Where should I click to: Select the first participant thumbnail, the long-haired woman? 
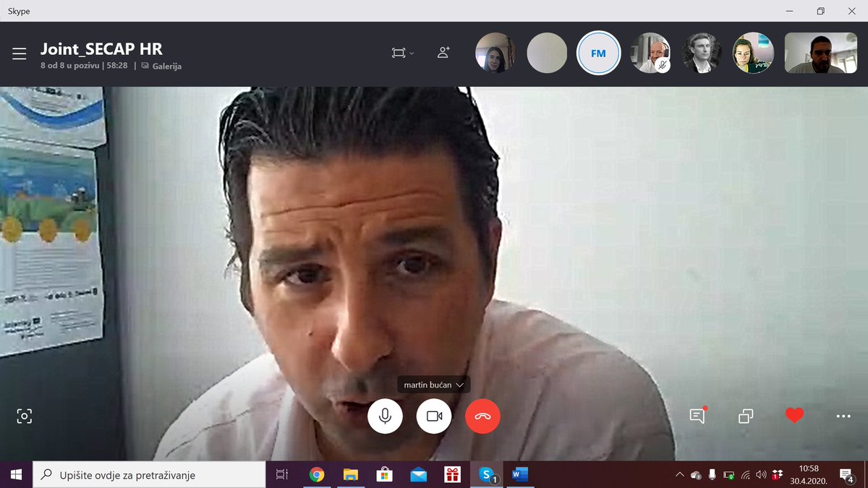point(495,53)
